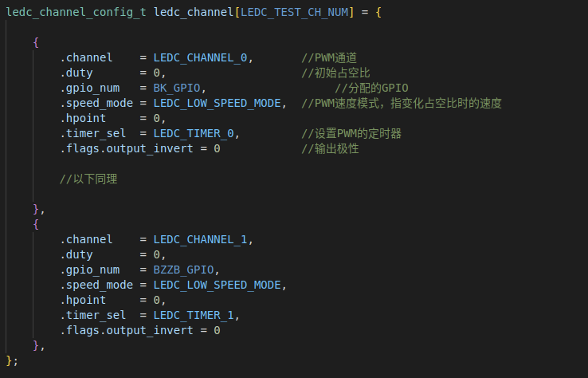Click the //分配的GPIO comment

point(371,89)
